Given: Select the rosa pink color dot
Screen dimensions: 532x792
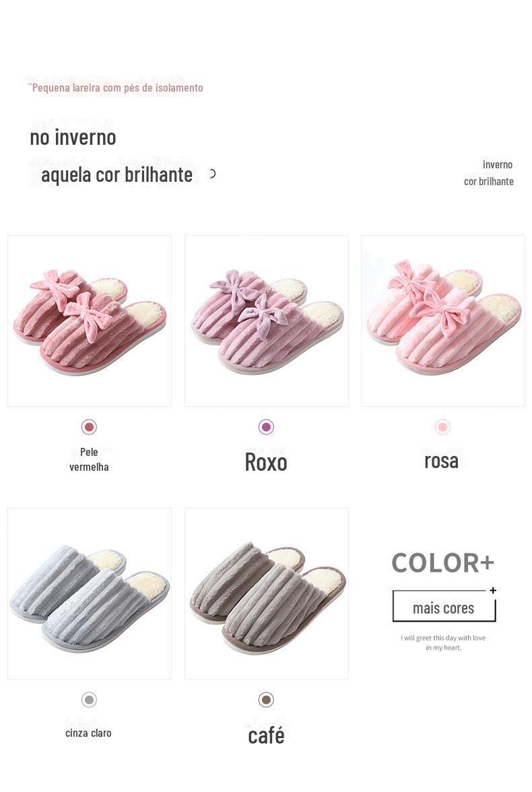Looking at the screenshot, I should point(442,427).
